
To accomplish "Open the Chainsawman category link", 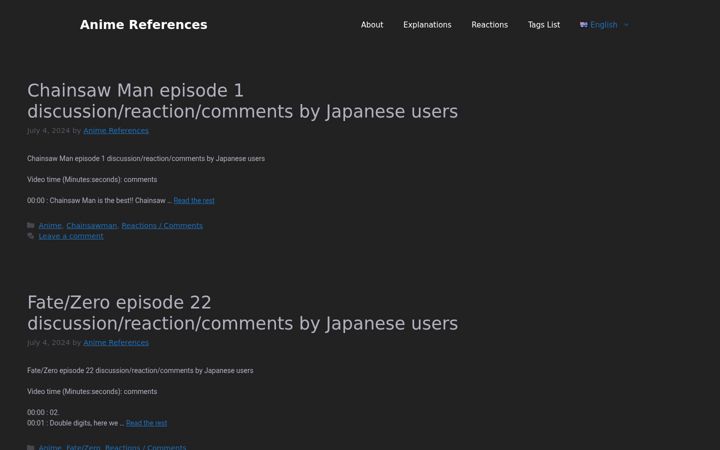I will [91, 225].
